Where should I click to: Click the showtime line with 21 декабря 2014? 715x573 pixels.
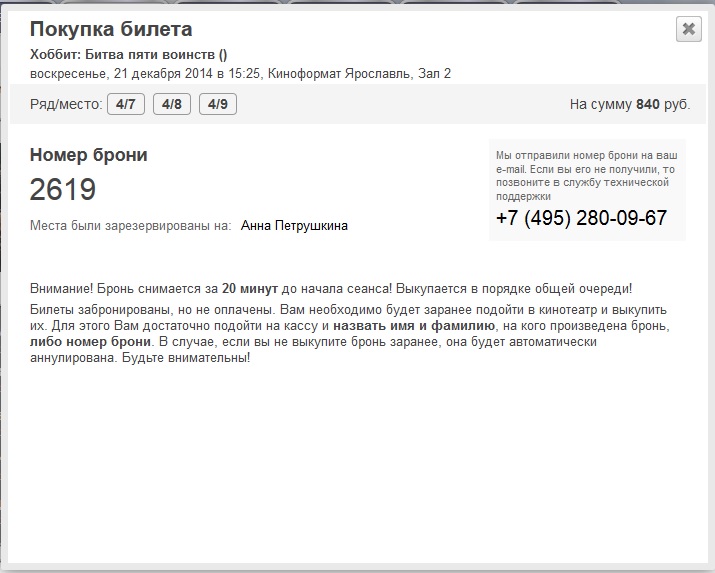click(x=240, y=73)
